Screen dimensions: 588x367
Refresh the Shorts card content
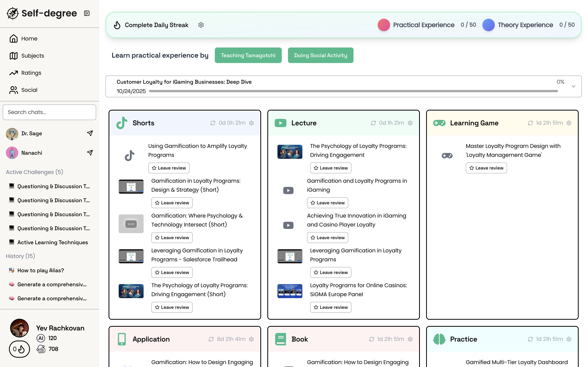click(213, 123)
